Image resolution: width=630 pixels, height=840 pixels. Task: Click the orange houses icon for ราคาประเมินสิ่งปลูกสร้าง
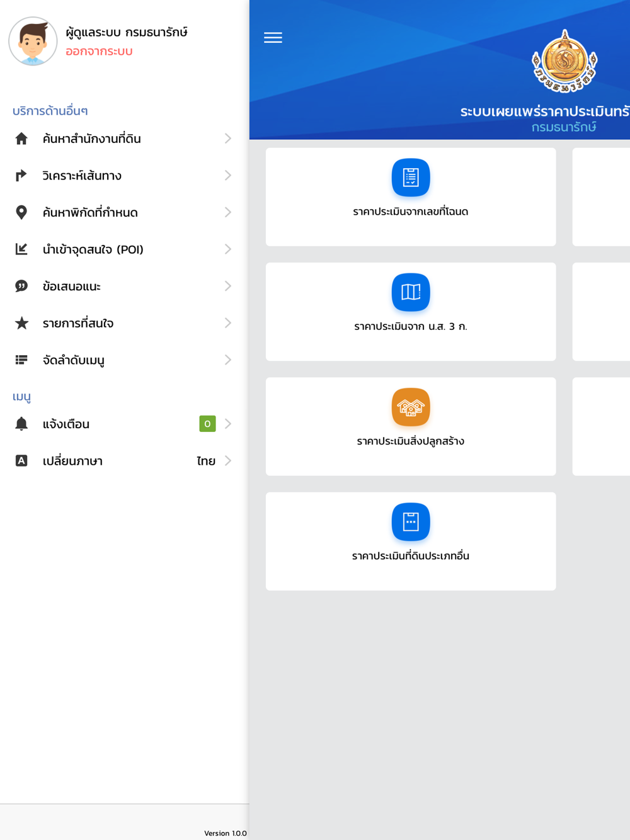411,407
